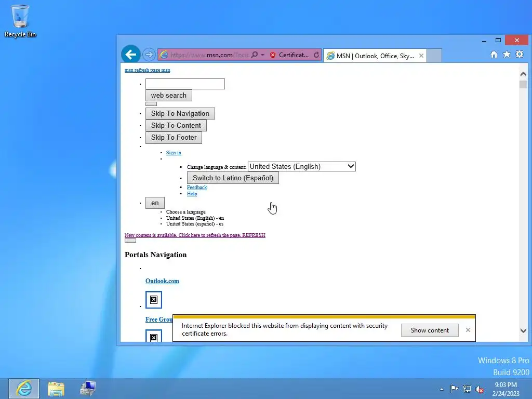Open Action Center flag icon

click(454, 389)
